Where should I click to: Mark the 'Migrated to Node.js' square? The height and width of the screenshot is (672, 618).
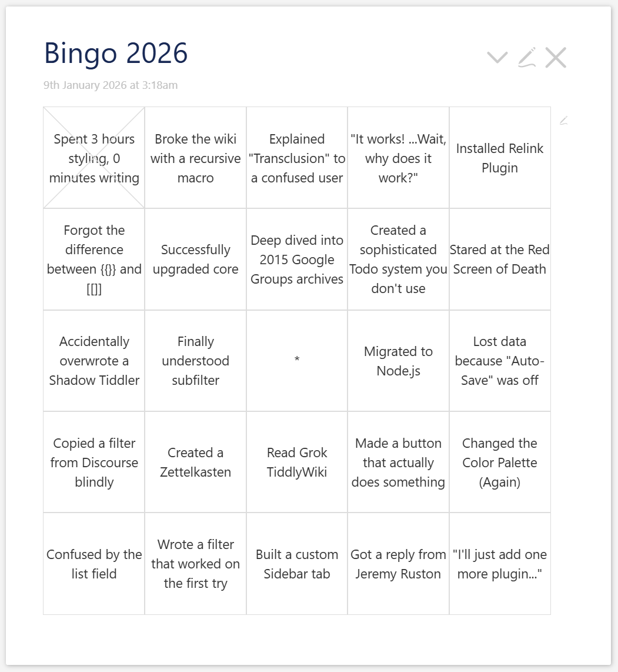pyautogui.click(x=398, y=360)
